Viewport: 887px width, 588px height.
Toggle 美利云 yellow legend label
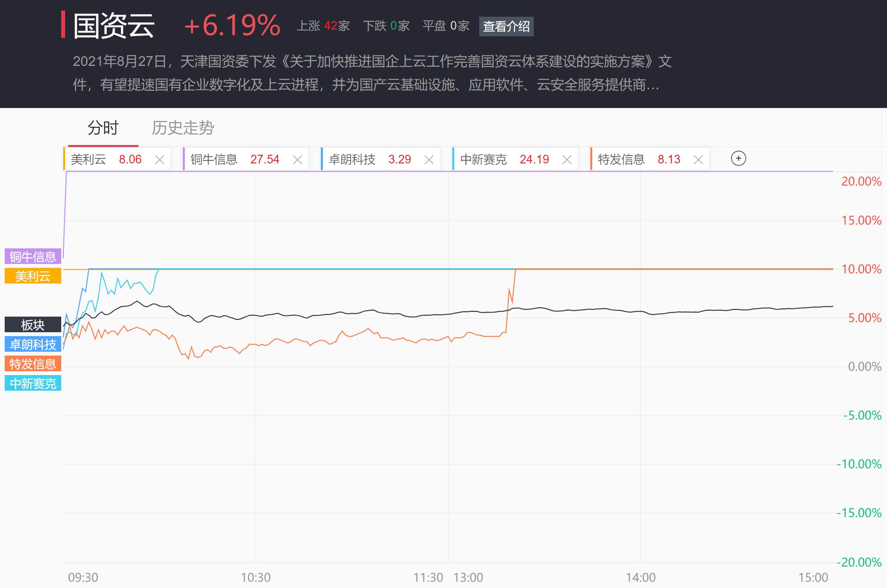(33, 276)
